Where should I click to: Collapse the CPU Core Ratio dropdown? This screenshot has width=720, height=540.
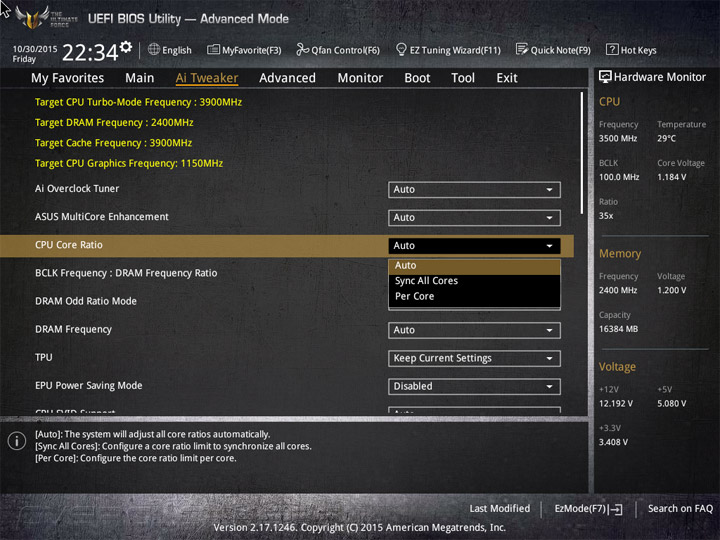(x=474, y=246)
